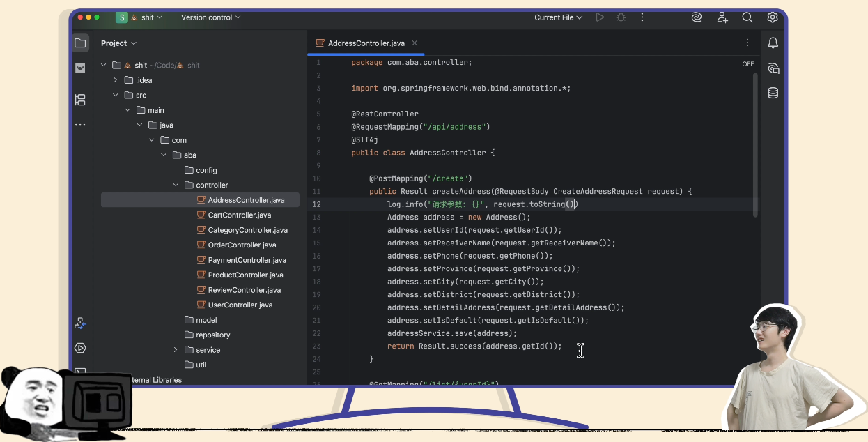Open the Services tool window icon
The image size is (868, 442).
tap(80, 348)
